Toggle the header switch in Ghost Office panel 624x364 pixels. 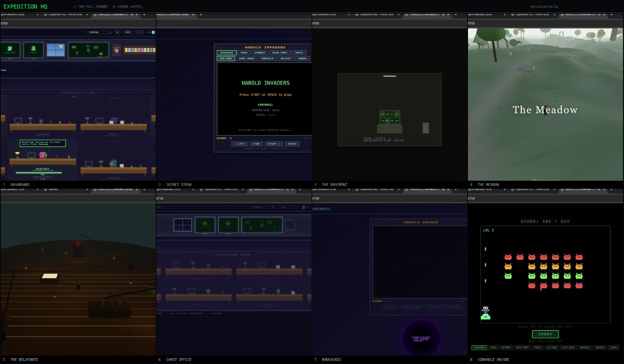(x=303, y=207)
